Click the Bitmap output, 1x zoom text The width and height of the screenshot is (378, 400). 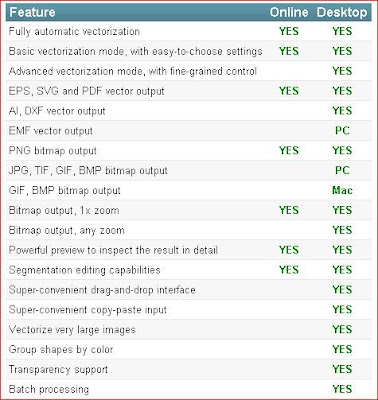64,210
